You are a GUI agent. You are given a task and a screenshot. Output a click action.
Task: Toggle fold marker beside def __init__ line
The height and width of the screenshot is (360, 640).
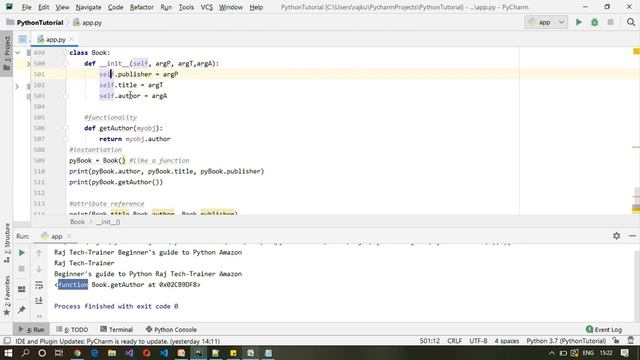click(66, 64)
